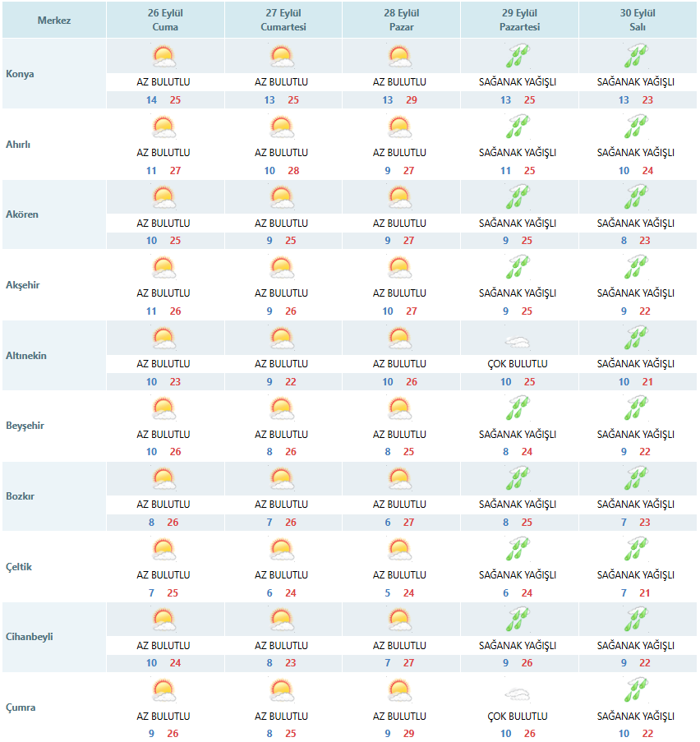Select the Cihanbeyli row label
The image size is (700, 742).
coord(30,637)
